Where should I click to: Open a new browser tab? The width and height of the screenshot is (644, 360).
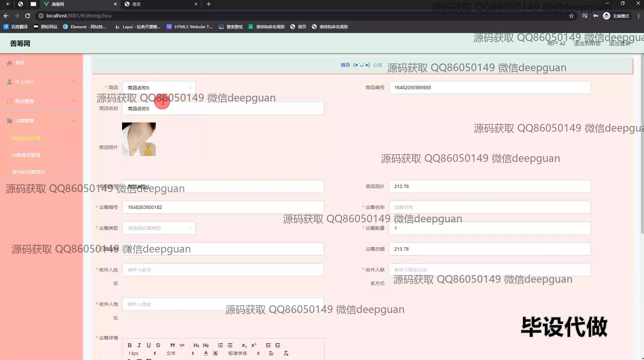209,4
